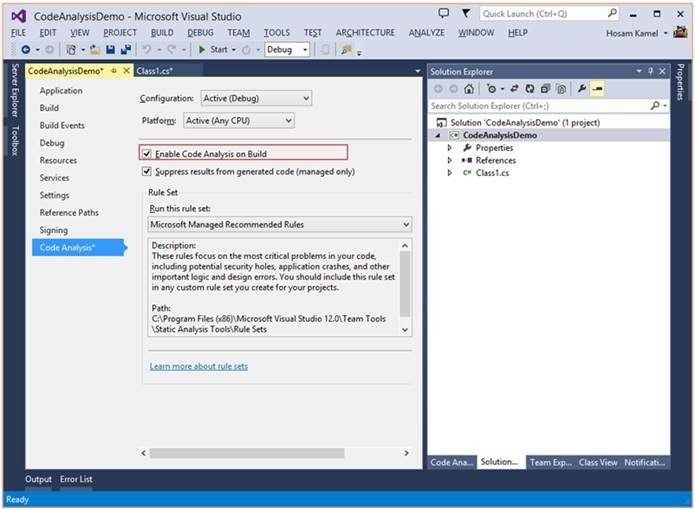Open Learn more about rule sets link

[199, 366]
